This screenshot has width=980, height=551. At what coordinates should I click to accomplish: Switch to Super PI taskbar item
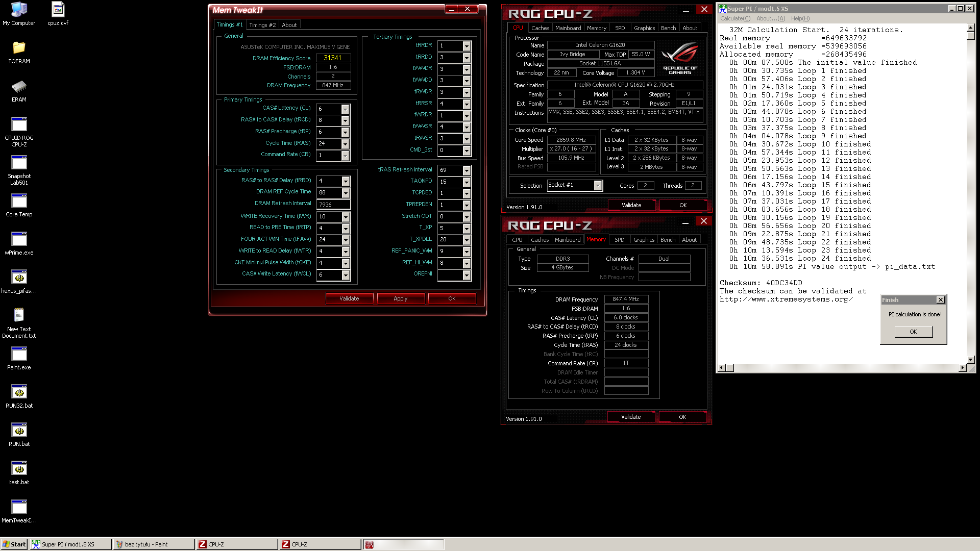tap(70, 544)
